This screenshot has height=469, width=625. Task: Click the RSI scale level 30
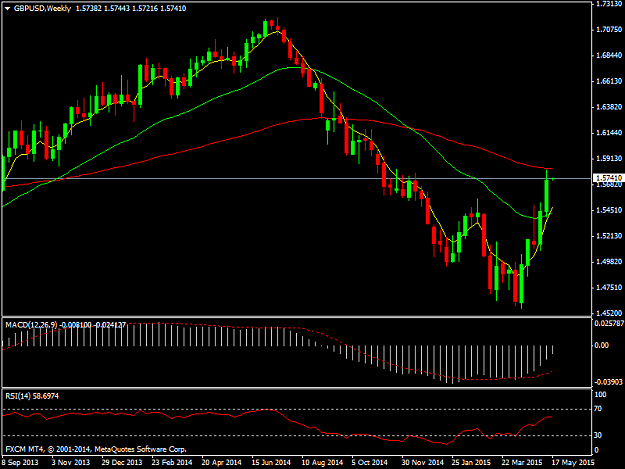tap(597, 435)
